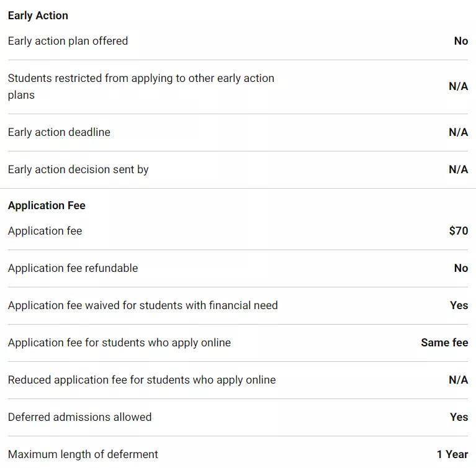Click N/A for early action decision sent by
Screen dimensions: 476x468
click(459, 169)
